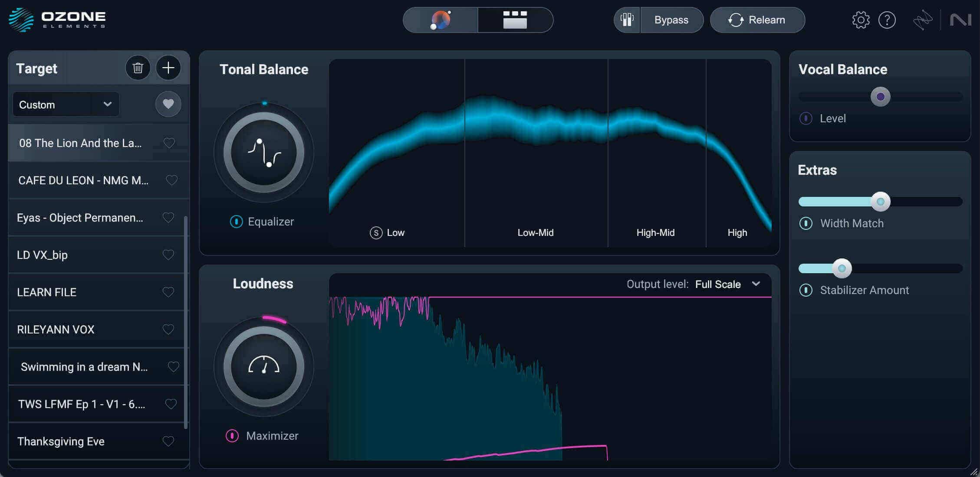
Task: Click Stabilizer Amount slider handle
Action: 842,268
